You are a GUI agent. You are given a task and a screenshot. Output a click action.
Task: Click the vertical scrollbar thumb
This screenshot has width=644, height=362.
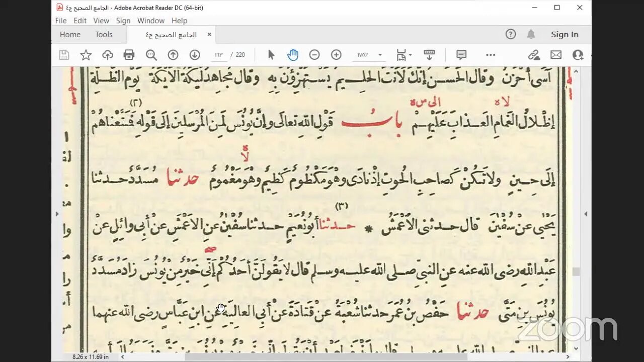click(576, 271)
